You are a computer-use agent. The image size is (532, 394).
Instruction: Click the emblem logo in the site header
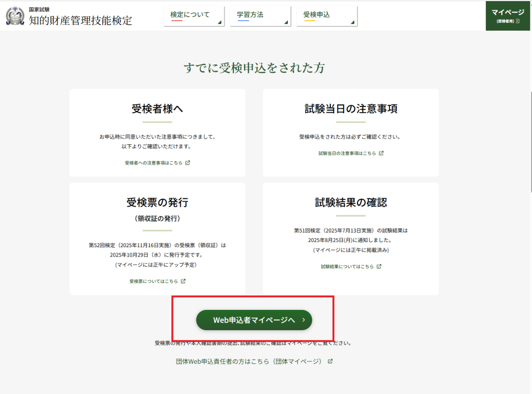pos(15,16)
